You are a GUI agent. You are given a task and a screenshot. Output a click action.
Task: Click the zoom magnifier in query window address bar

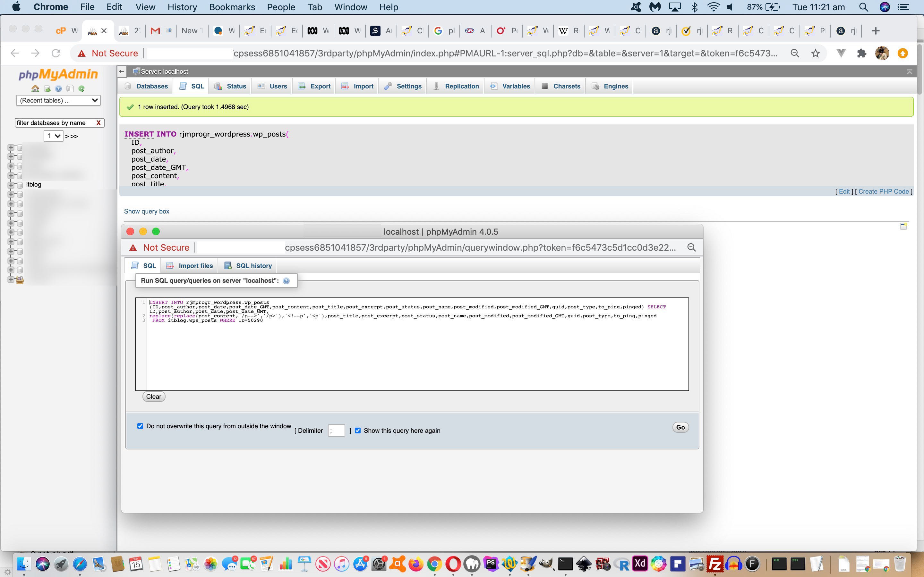(x=691, y=248)
